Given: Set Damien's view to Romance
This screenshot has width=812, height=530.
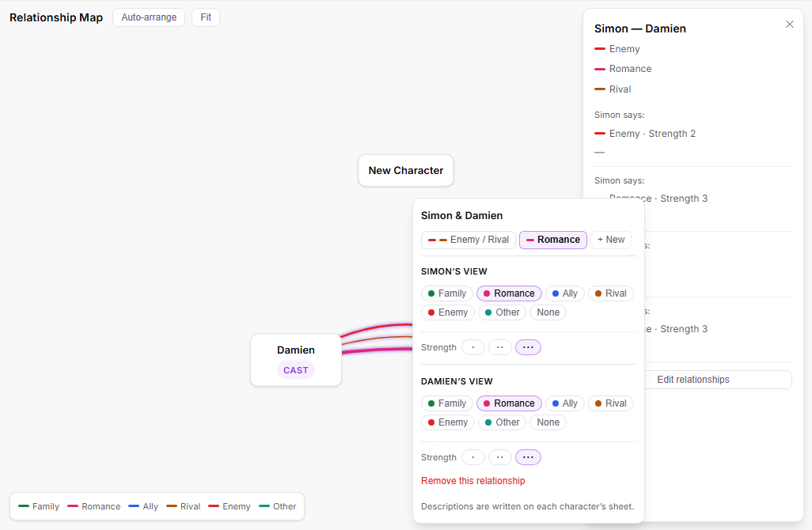Looking at the screenshot, I should click(509, 403).
